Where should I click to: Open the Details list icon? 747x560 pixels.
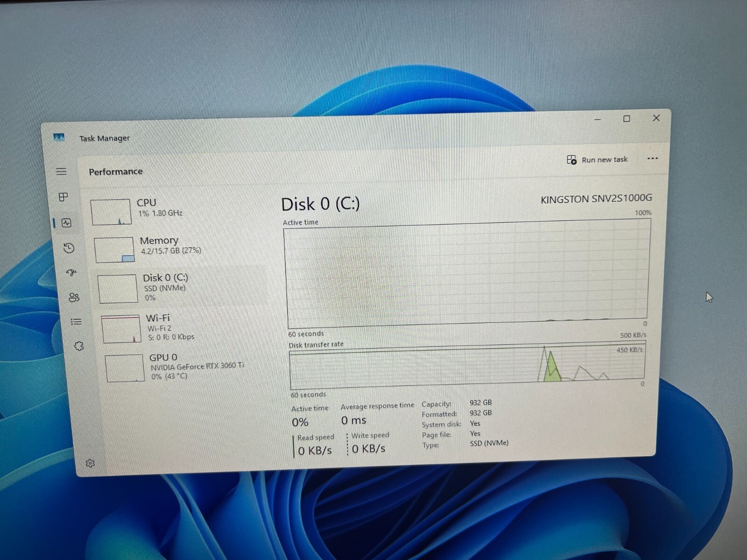tap(76, 322)
